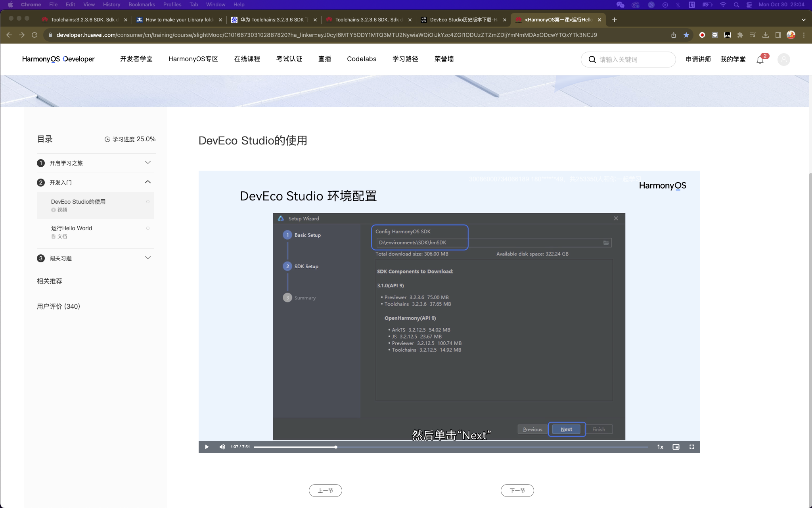Click the video progress handle
This screenshot has width=812, height=508.
click(x=336, y=447)
